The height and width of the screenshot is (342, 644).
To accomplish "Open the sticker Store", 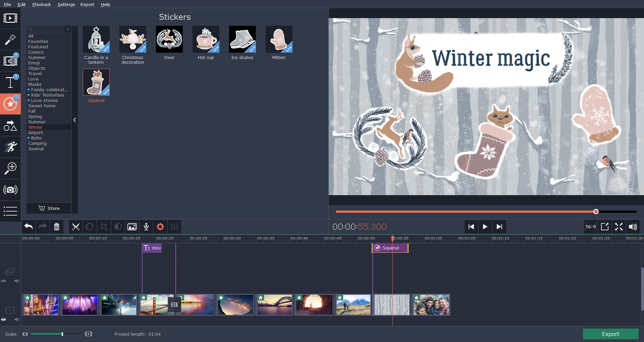I will (49, 208).
